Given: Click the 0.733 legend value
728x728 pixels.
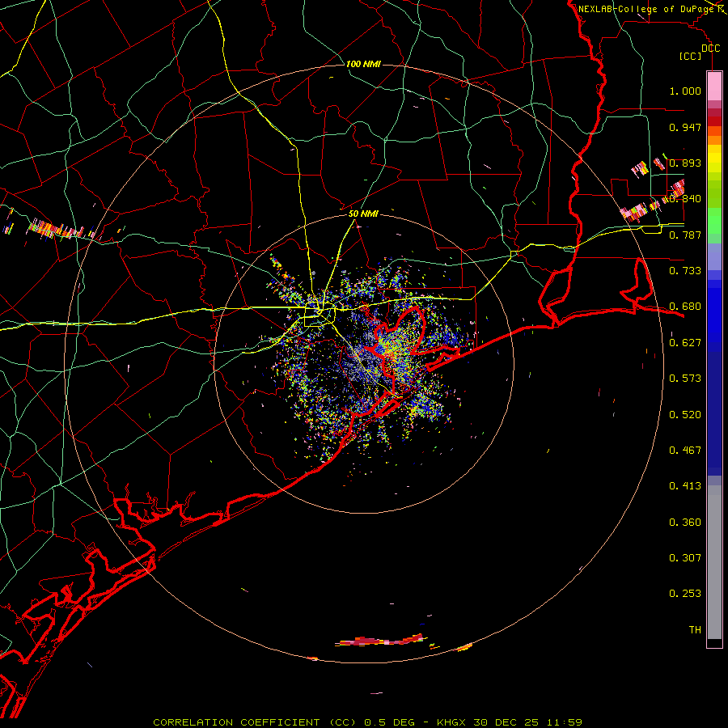Looking at the screenshot, I should [x=685, y=271].
